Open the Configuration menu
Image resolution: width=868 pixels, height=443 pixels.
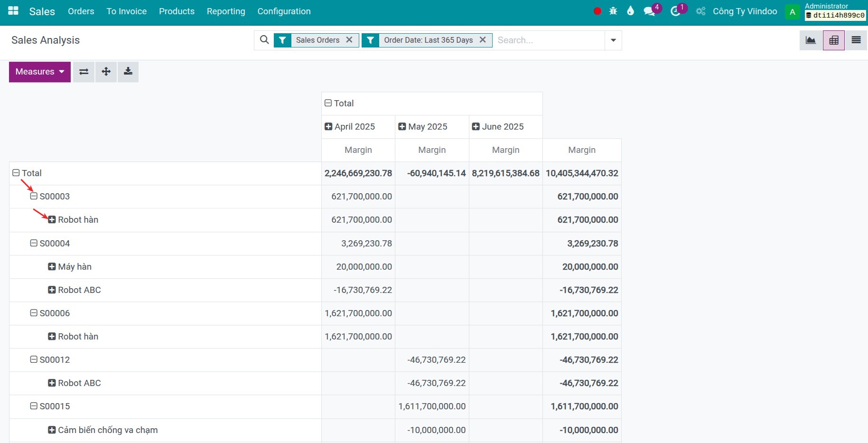[284, 11]
